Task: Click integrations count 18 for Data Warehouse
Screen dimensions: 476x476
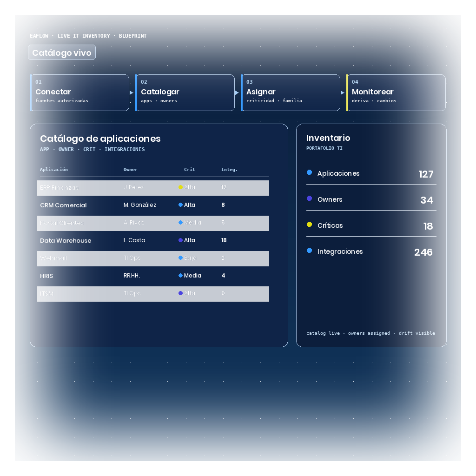Action: coord(224,240)
